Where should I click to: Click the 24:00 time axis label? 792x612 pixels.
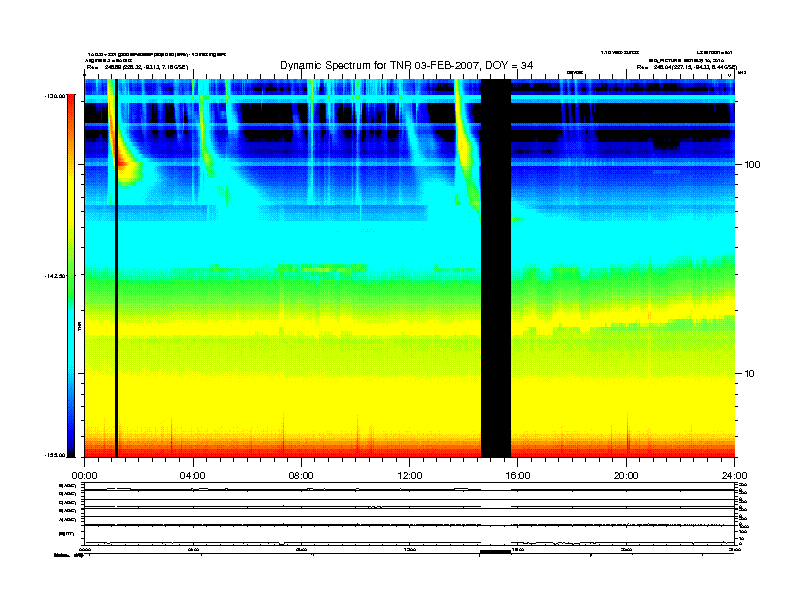735,476
